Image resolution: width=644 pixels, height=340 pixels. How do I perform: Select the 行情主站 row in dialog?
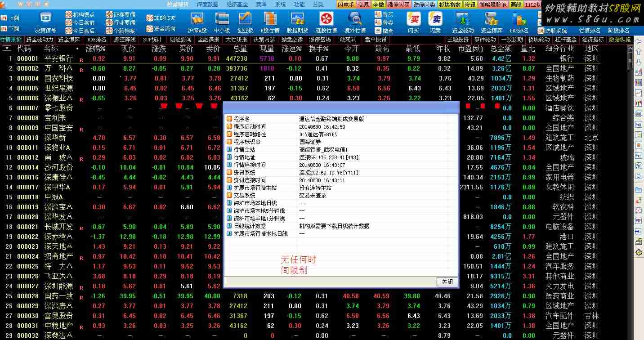tap(341, 150)
